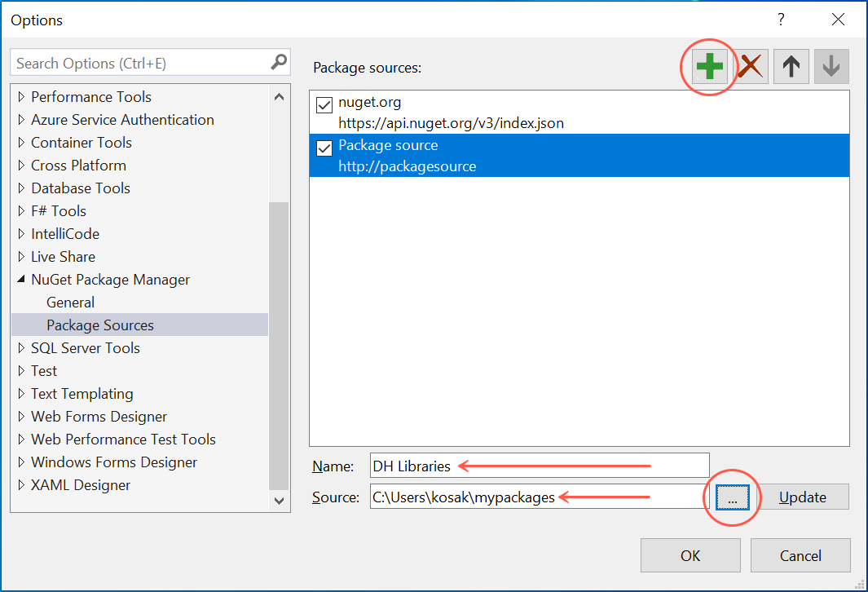868x592 pixels.
Task: Click the move down arrow icon
Action: tap(831, 67)
